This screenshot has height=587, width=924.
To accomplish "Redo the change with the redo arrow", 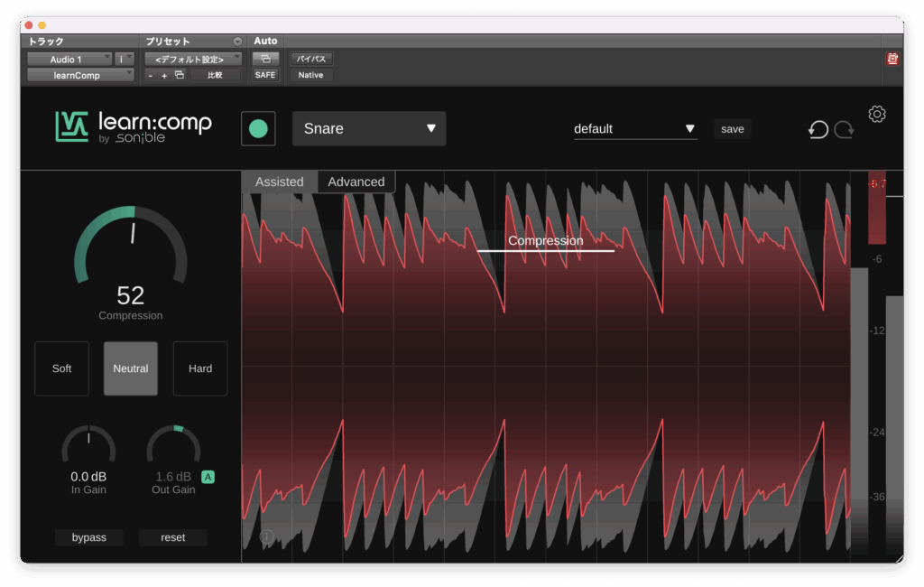I will pyautogui.click(x=844, y=129).
